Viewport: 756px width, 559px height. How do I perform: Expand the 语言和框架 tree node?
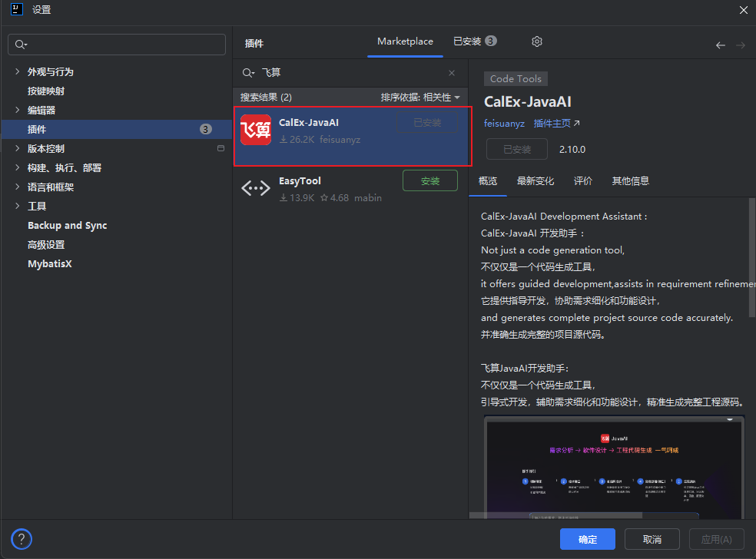18,187
